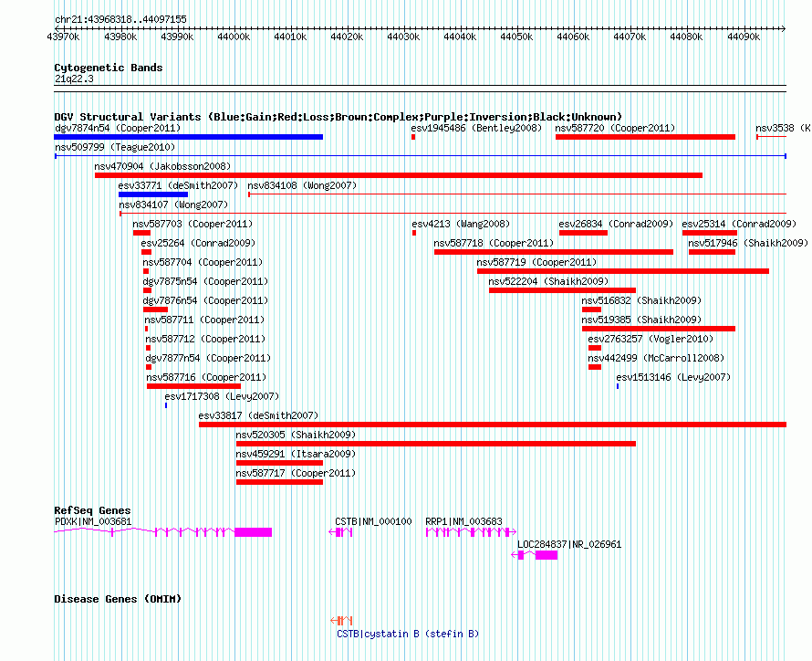
Task: Click the RRP1|NM_003683 gene label
Action: pos(464,521)
